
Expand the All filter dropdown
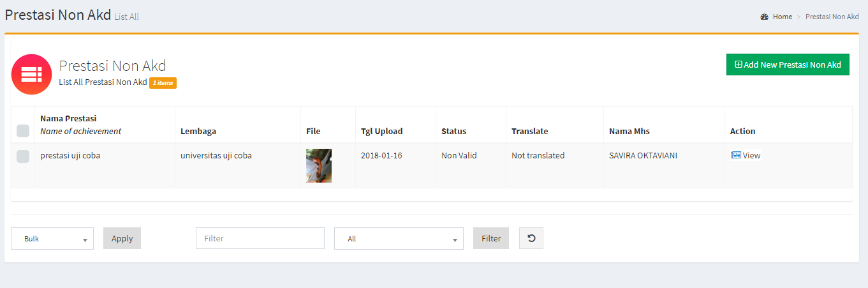coord(399,239)
